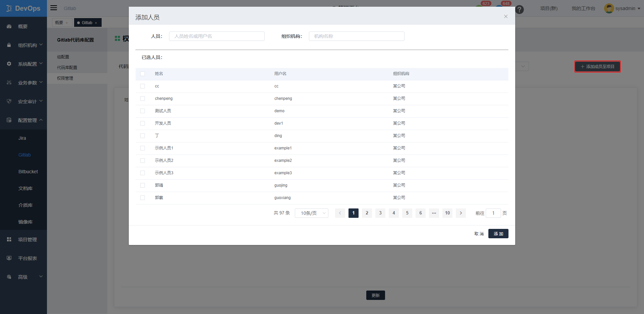Go to previous page arrow in pagination

(x=340, y=213)
